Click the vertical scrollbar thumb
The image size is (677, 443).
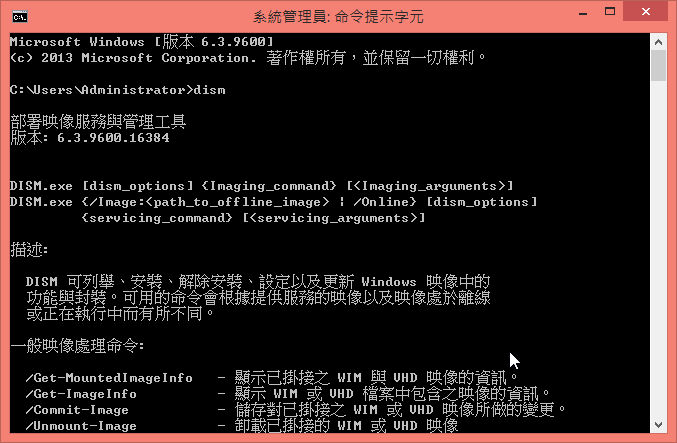point(658,66)
